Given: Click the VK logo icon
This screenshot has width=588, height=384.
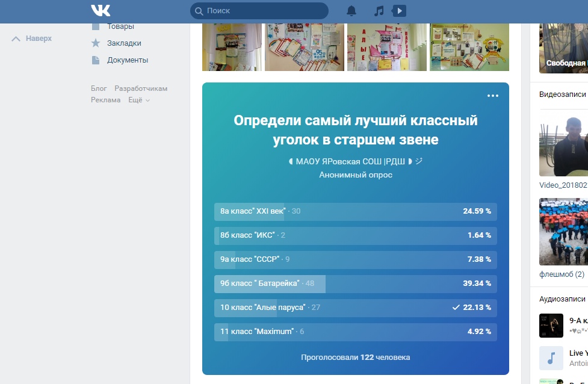Looking at the screenshot, I should (101, 11).
